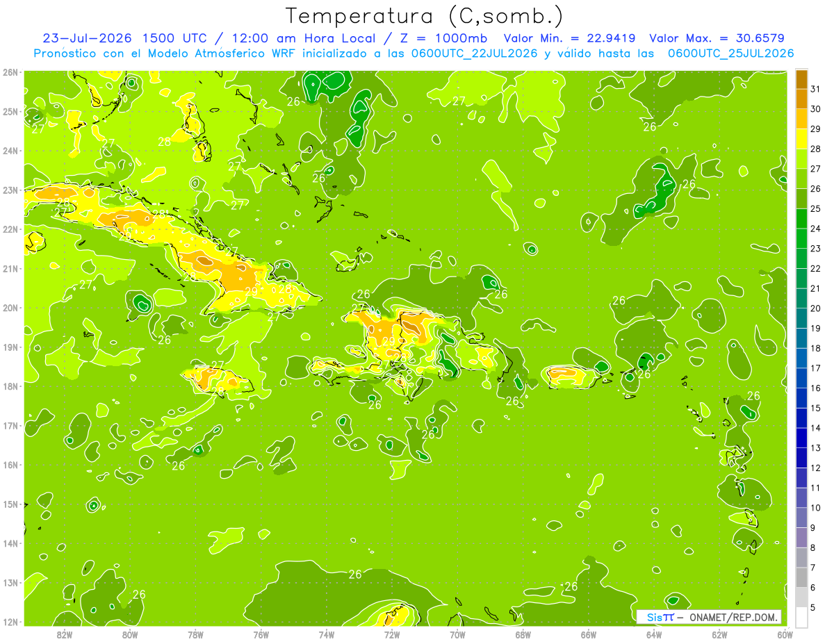Click the 'Z = 1000mb' level text
The image size is (834, 644).
441,38
